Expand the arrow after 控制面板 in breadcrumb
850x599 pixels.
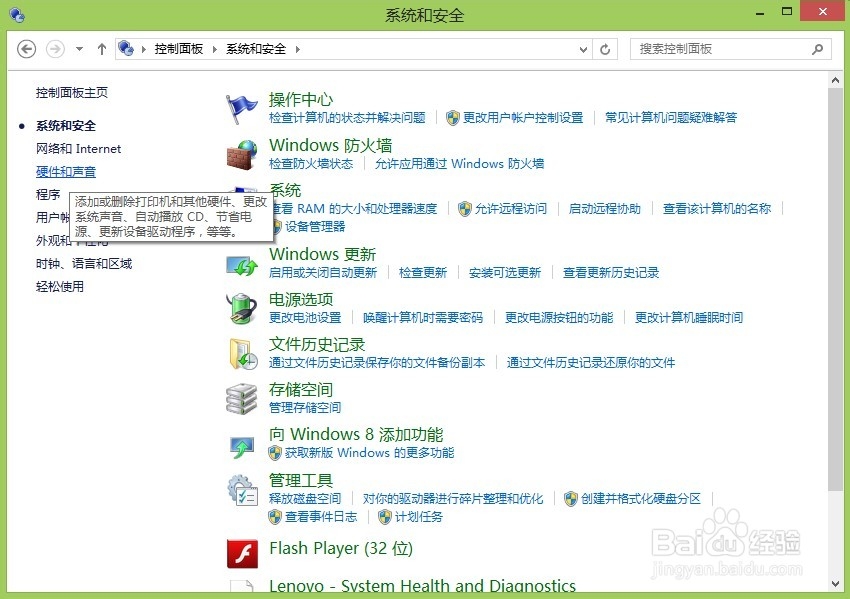215,49
